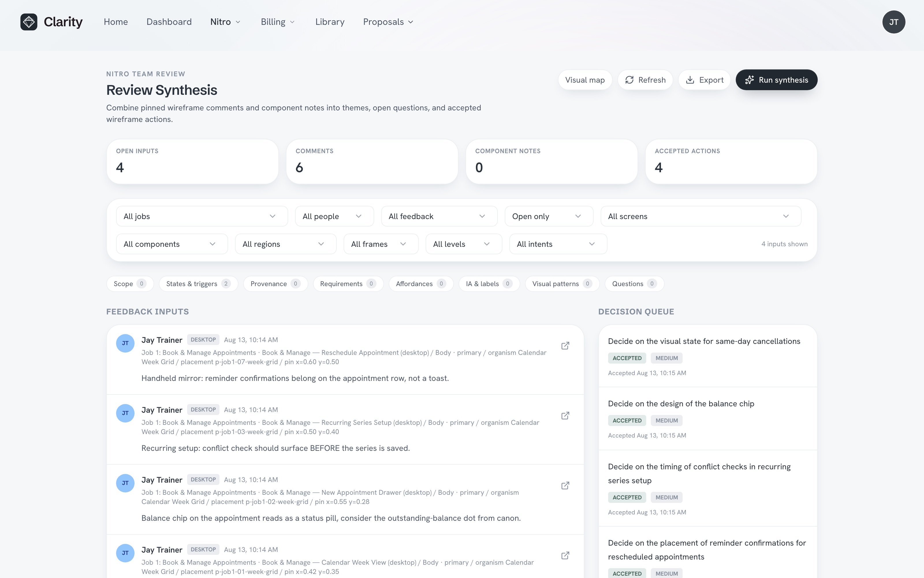Click the Open Inputs stat card
Viewport: 924px width, 578px height.
point(192,161)
